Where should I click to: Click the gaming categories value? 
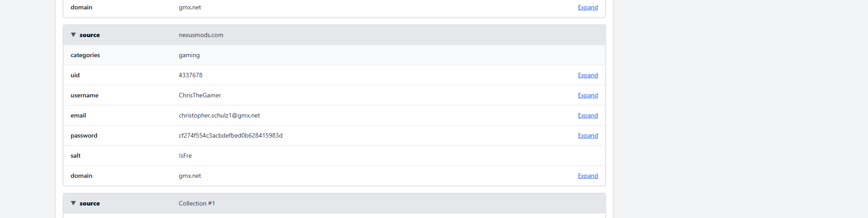pyautogui.click(x=189, y=55)
